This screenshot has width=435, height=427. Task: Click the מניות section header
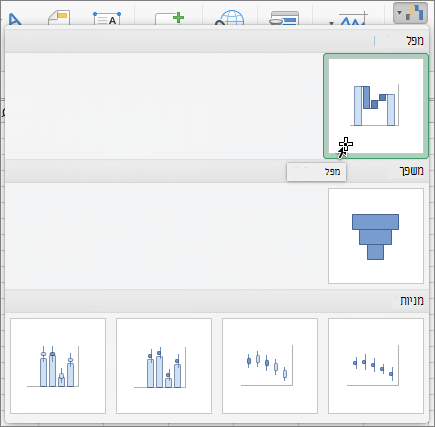(x=412, y=301)
